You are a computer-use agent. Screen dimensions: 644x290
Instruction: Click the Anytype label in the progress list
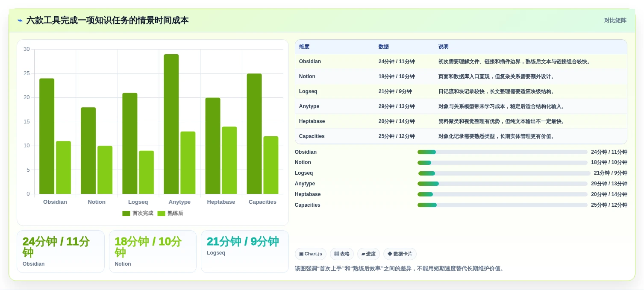305,184
